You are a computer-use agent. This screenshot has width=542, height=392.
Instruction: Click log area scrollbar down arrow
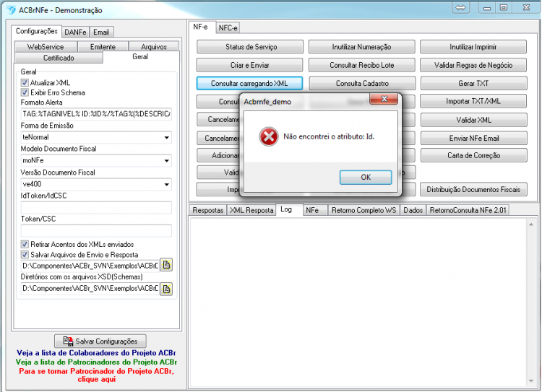click(x=531, y=380)
